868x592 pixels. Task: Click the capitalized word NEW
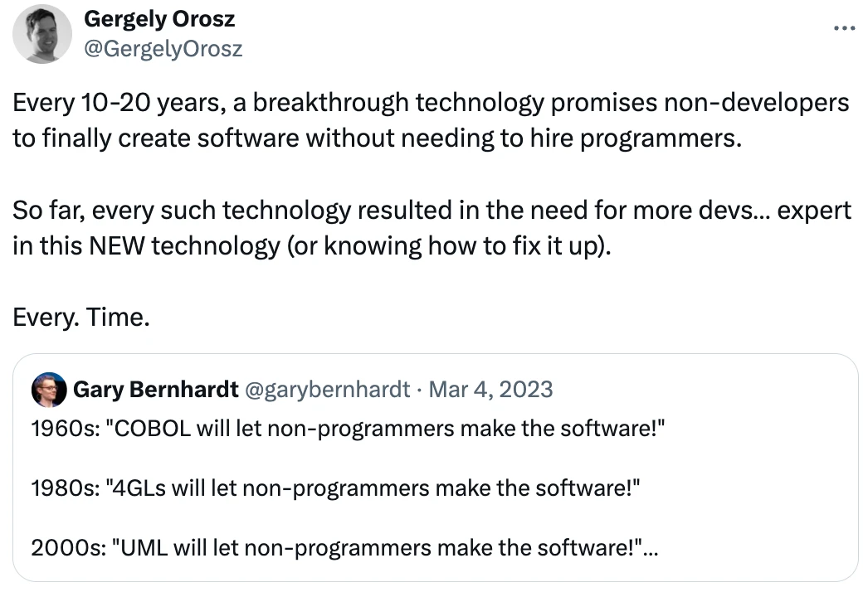tap(117, 246)
